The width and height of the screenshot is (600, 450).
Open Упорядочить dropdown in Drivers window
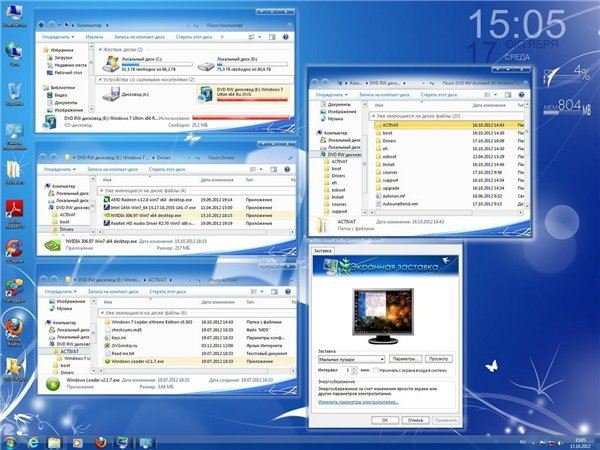(60, 169)
